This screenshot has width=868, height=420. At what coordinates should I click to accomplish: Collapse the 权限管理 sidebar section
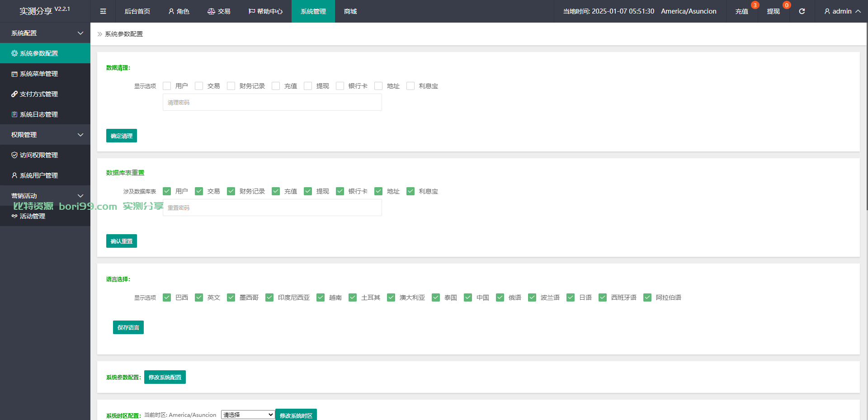pyautogui.click(x=45, y=135)
